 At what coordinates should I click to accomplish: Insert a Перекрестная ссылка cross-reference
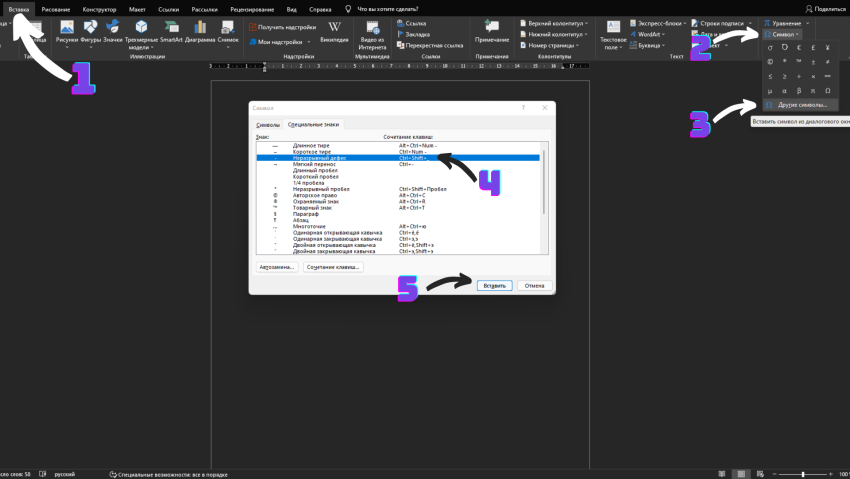[x=430, y=46]
